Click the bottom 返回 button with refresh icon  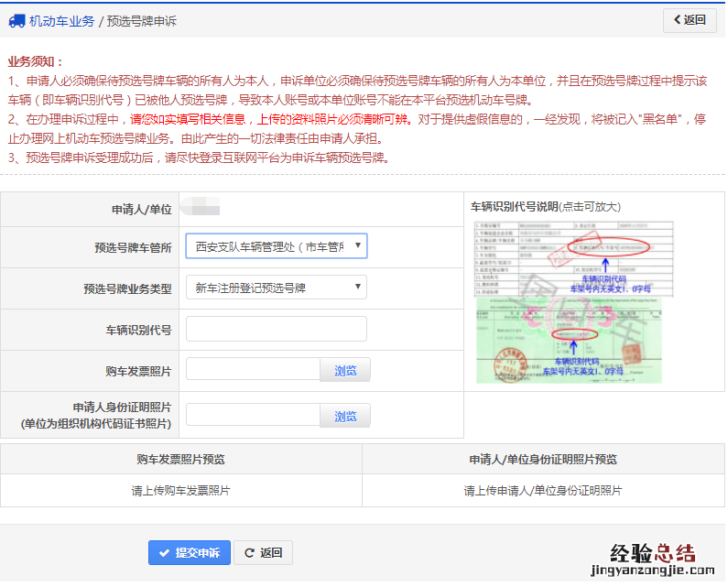coord(263,553)
